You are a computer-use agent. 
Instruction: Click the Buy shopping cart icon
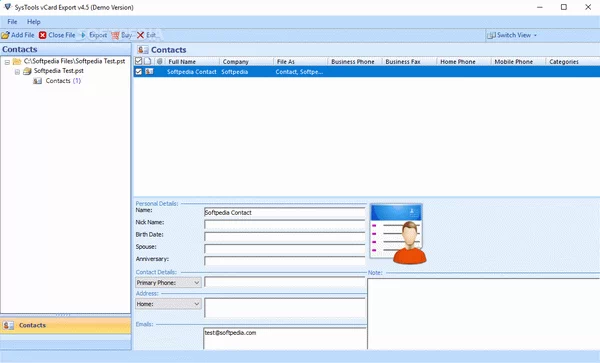[x=115, y=35]
